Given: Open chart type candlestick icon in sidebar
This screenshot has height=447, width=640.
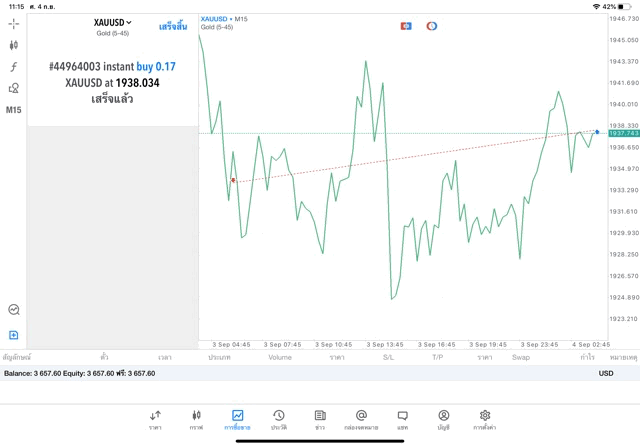Looking at the screenshot, I should click(x=14, y=45).
